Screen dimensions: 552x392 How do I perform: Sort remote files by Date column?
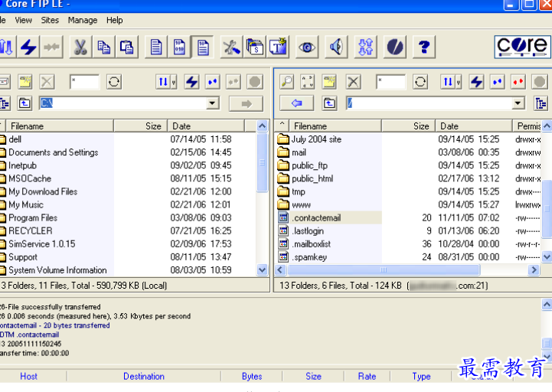(474, 126)
